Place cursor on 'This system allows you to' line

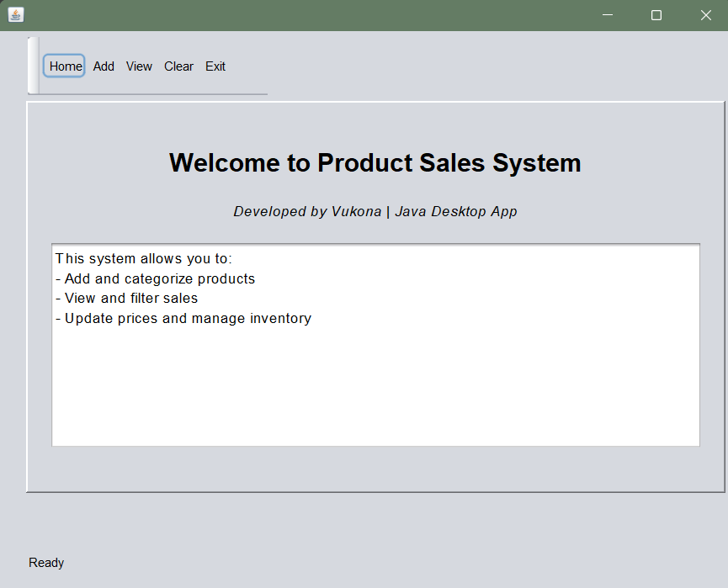click(143, 258)
